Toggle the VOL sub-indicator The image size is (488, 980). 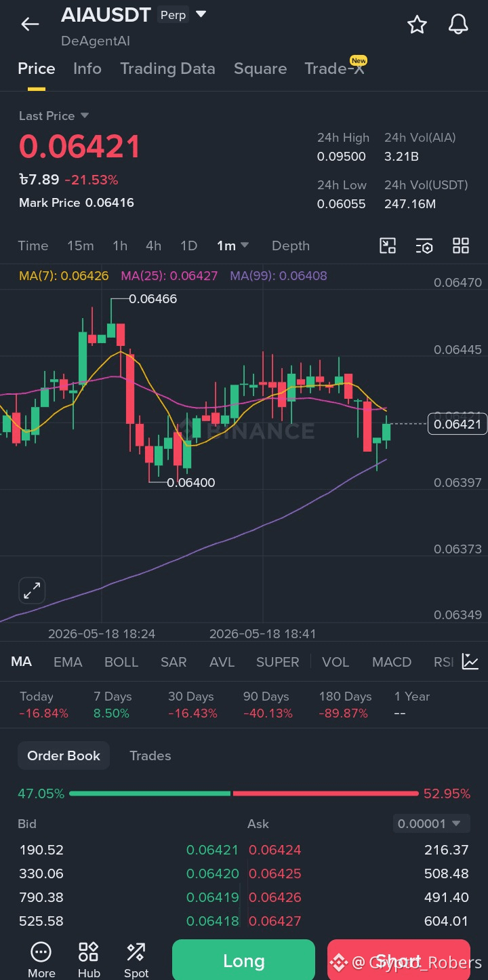[335, 662]
